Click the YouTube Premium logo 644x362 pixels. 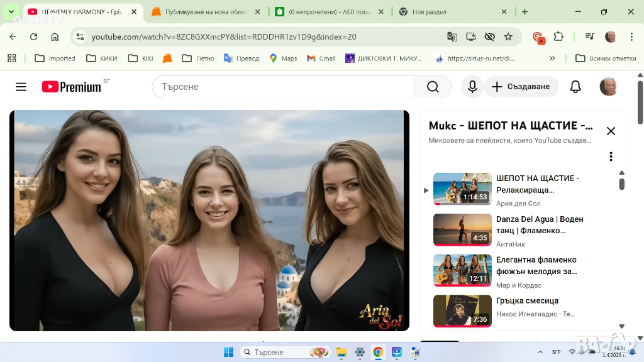(x=71, y=87)
